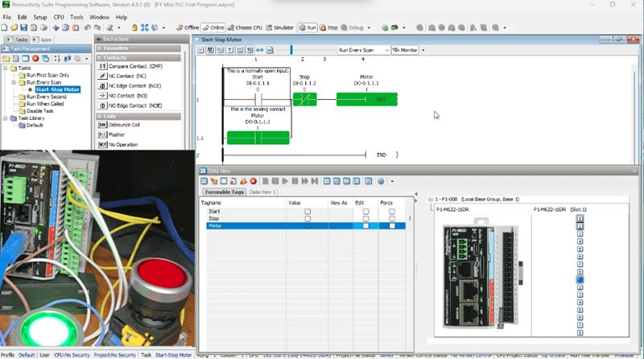Screen dimensions: 644x359
Task: Click the Compare Contact (CMP) instruction icon
Action: [103, 66]
